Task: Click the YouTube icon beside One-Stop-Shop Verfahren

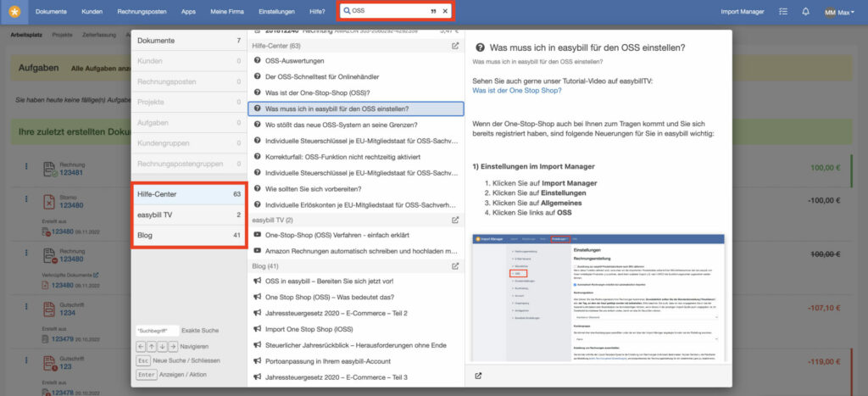Action: 258,235
